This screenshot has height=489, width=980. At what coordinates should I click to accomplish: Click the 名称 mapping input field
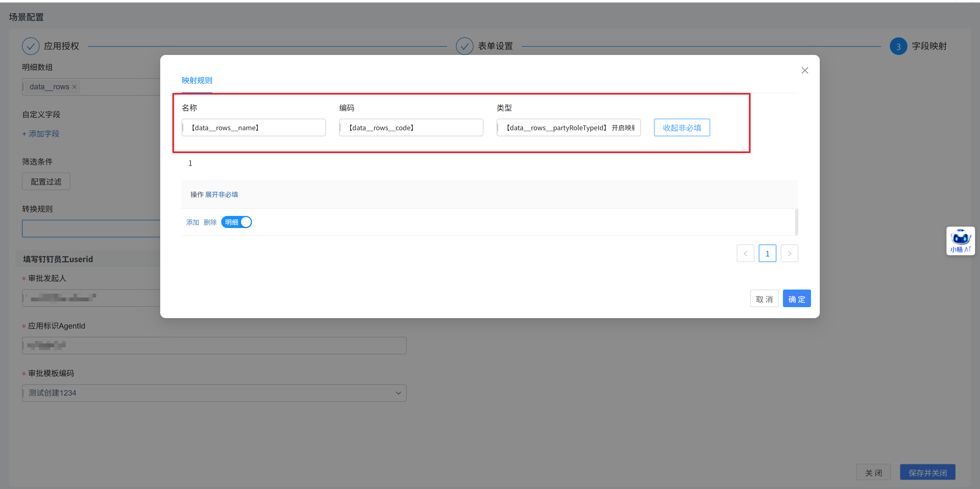pyautogui.click(x=254, y=128)
